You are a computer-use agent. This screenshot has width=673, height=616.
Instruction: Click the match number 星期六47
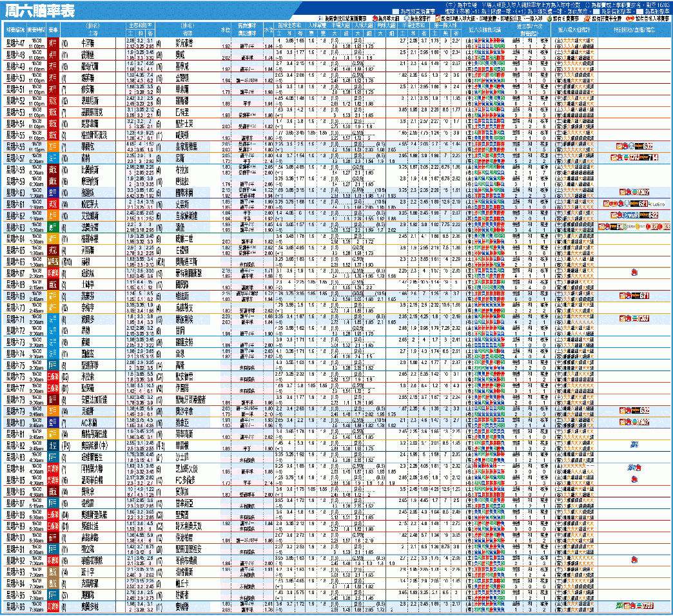tap(15, 43)
